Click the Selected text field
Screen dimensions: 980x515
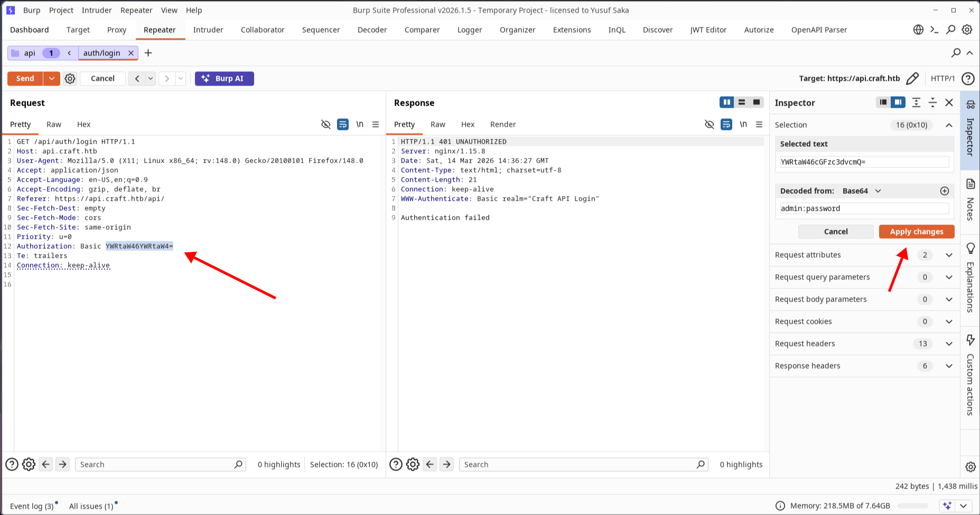pos(864,162)
